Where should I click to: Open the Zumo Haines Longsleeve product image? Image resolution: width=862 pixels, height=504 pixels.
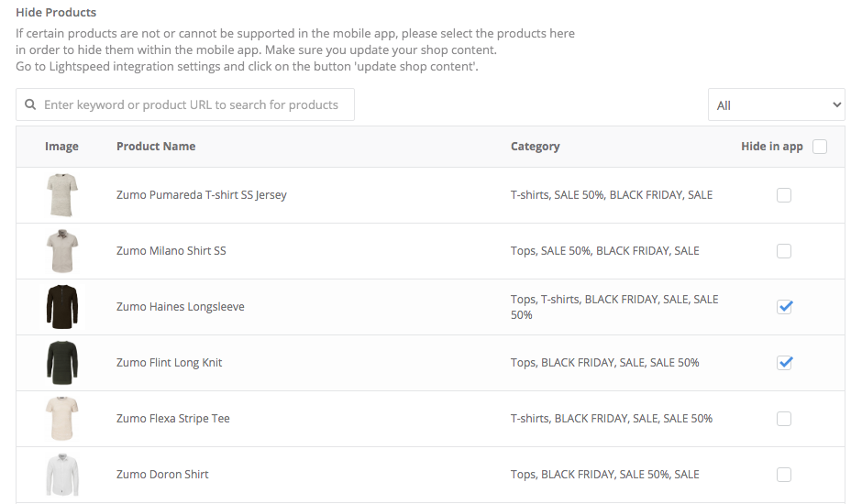coord(62,307)
